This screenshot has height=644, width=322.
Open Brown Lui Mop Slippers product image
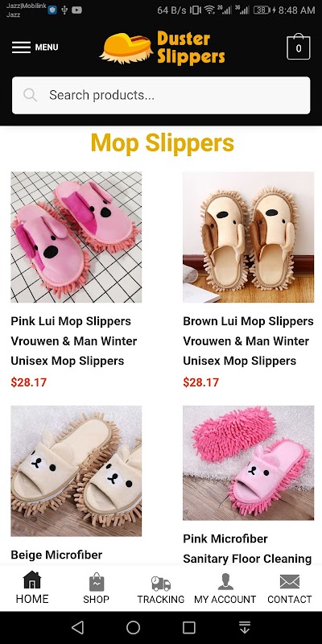(249, 237)
